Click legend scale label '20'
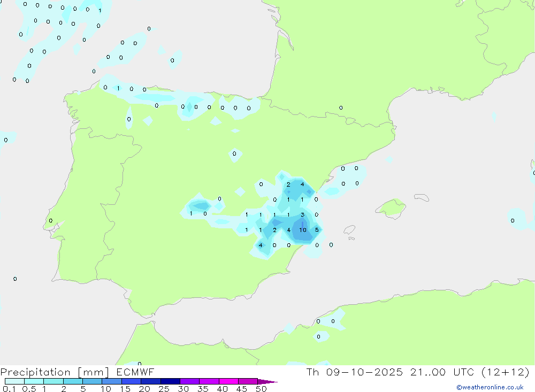535x392 pixels. pos(144,389)
